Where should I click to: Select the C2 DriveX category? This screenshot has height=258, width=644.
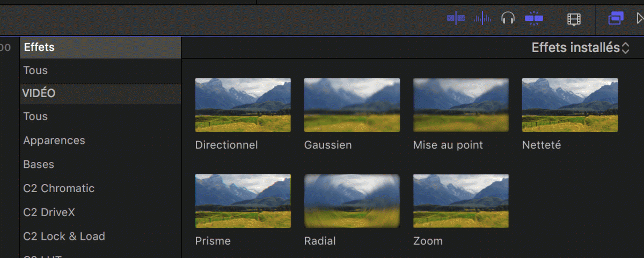point(100,212)
